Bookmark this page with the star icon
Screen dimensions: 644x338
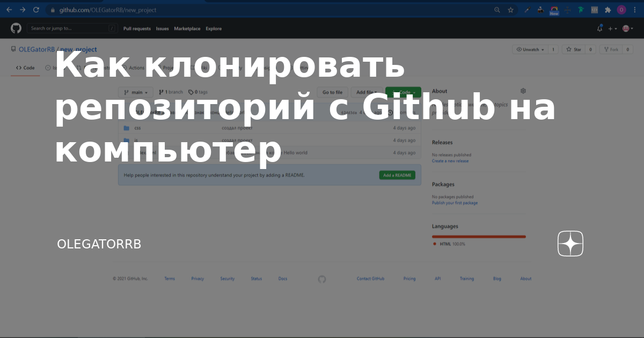(x=510, y=10)
